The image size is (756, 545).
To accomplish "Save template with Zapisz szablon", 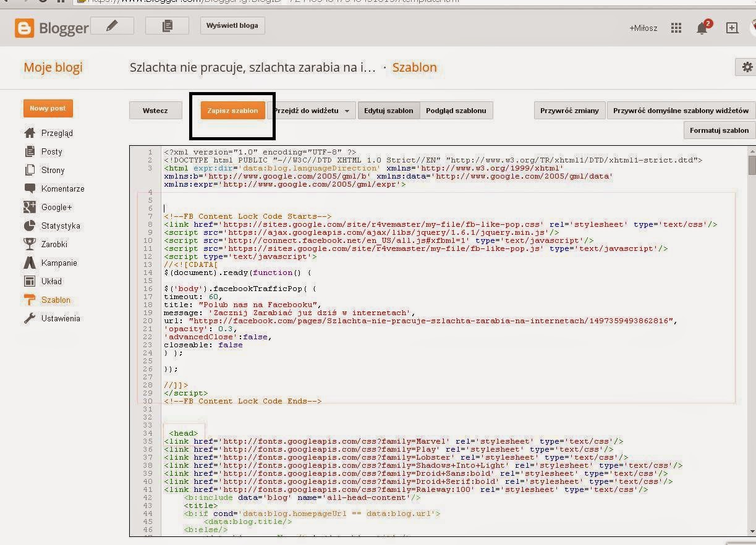I will coord(232,111).
